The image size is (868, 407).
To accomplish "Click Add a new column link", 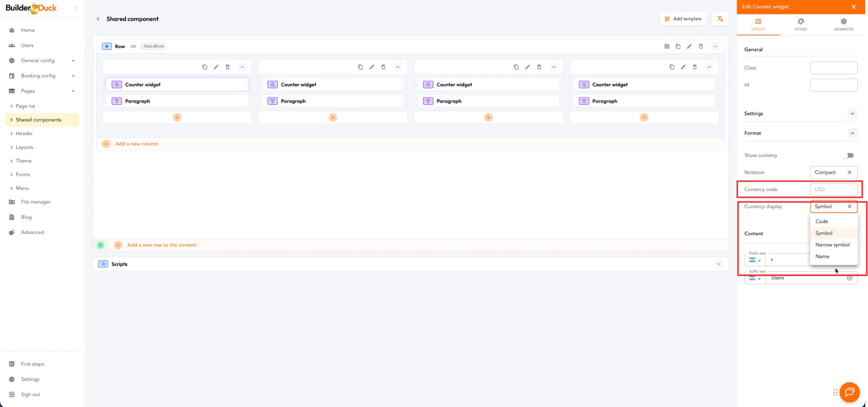I will click(x=137, y=144).
